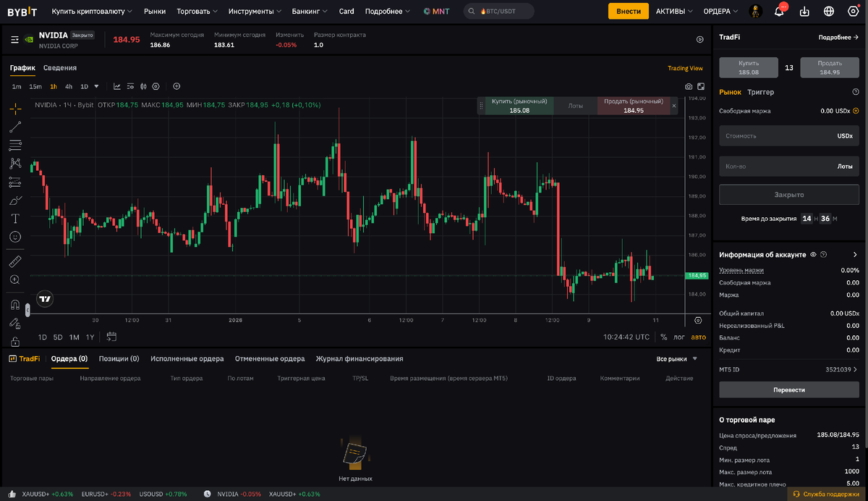The width and height of the screenshot is (868, 501).
Task: Open price scale settings gear below axis
Action: tap(698, 320)
